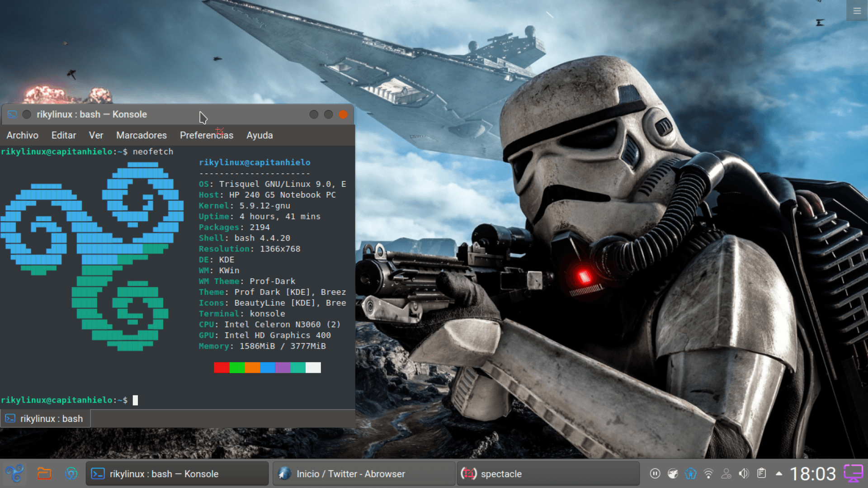Open the Archivo menu
This screenshot has width=868, height=488.
coord(22,135)
